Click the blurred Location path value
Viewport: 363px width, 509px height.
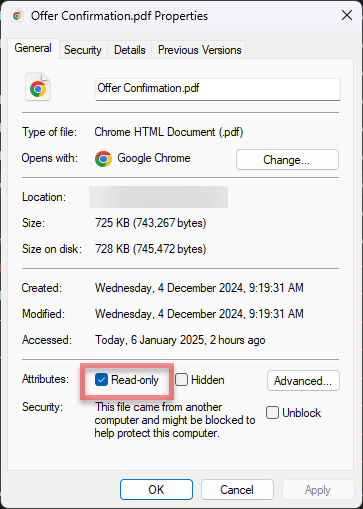[x=158, y=197]
